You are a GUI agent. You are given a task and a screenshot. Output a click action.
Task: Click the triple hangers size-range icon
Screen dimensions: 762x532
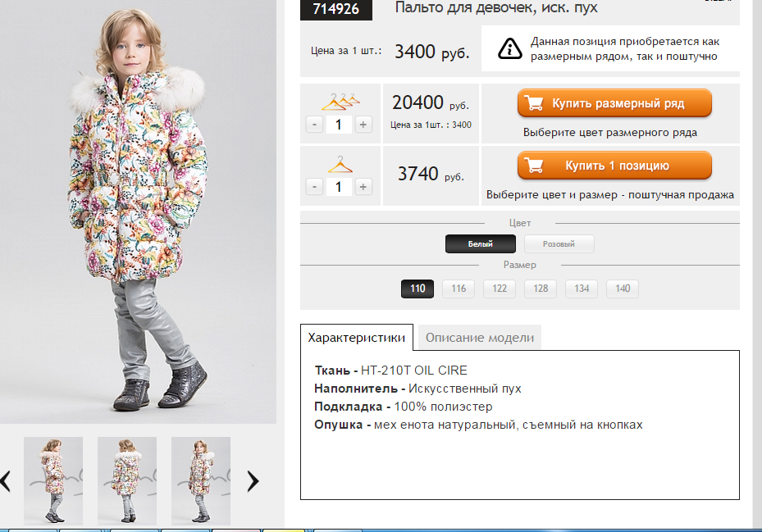pos(340,102)
